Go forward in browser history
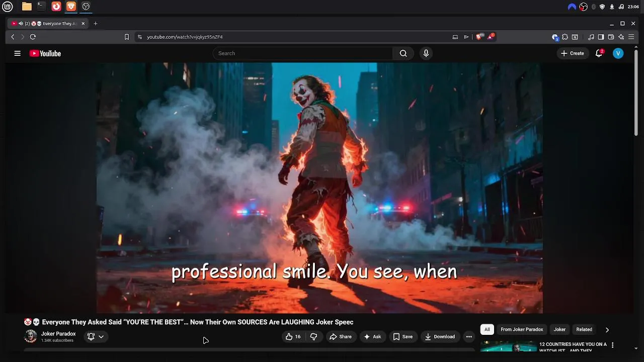 point(22,37)
